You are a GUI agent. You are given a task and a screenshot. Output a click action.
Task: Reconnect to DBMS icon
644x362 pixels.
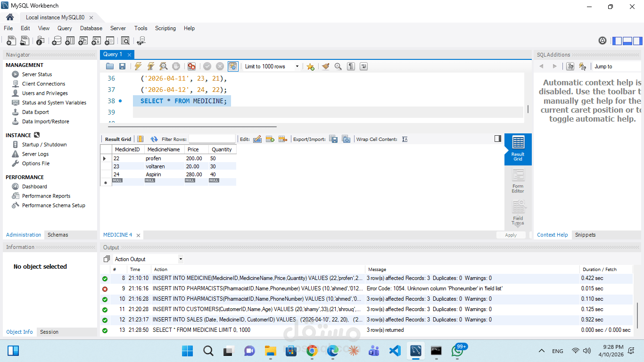141,41
